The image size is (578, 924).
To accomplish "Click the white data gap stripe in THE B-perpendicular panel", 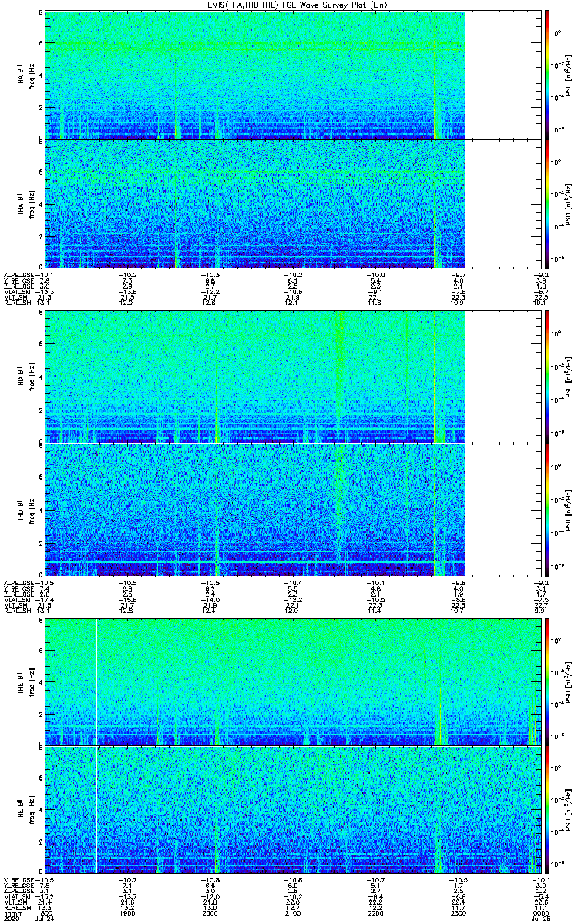I will point(96,681).
